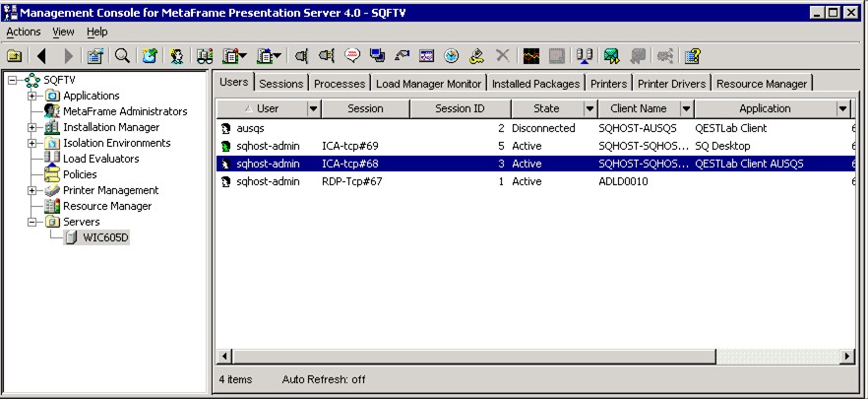Open the User column filter dropdown
The image size is (868, 399).
tap(314, 108)
